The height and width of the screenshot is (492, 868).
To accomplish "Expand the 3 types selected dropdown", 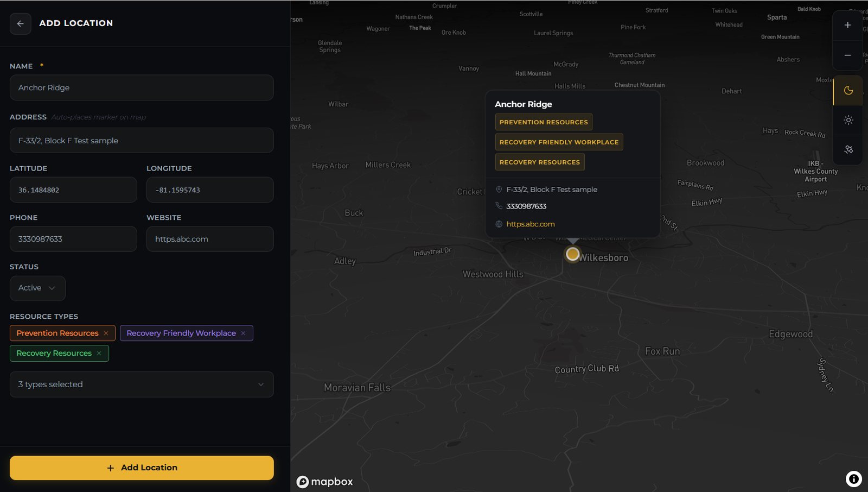I will (142, 384).
